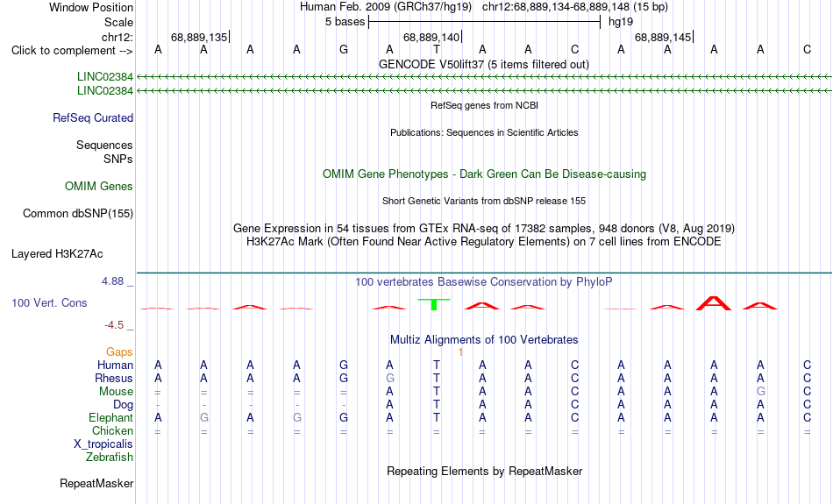
Task: Click the orange Gaps label
Action: (119, 352)
